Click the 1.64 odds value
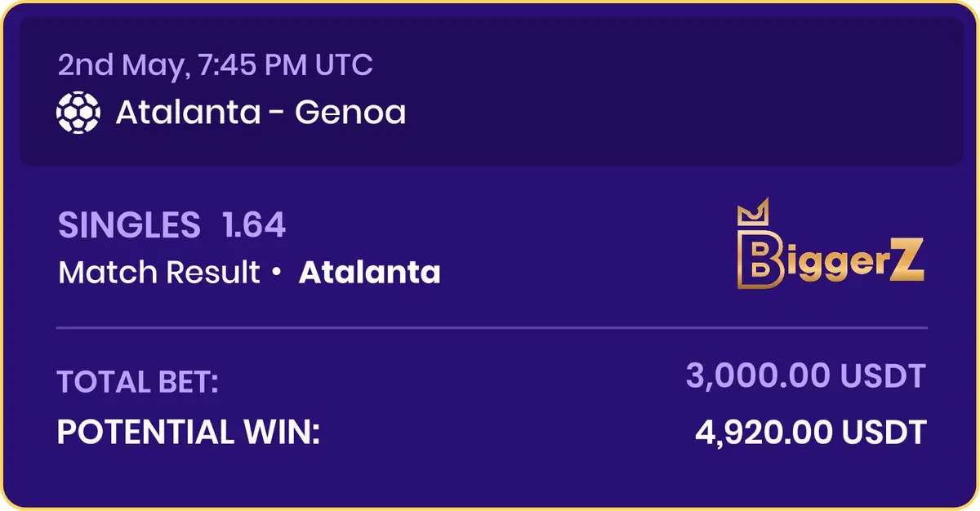 [x=254, y=224]
